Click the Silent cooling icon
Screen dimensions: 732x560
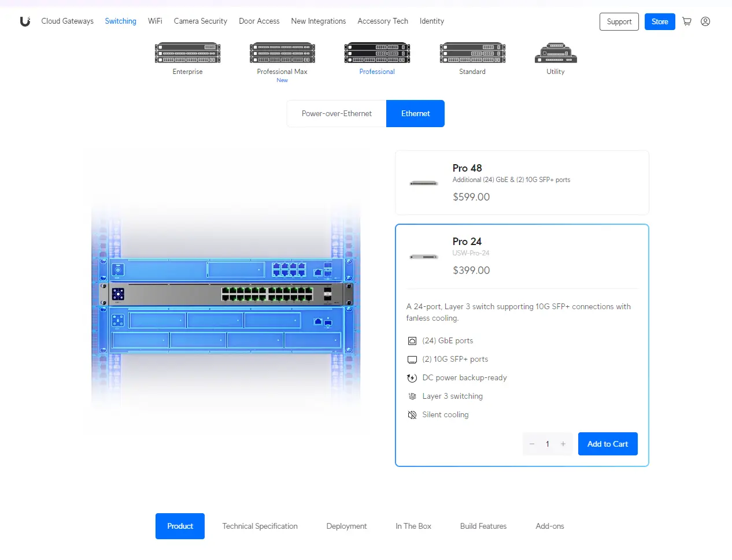tap(412, 415)
